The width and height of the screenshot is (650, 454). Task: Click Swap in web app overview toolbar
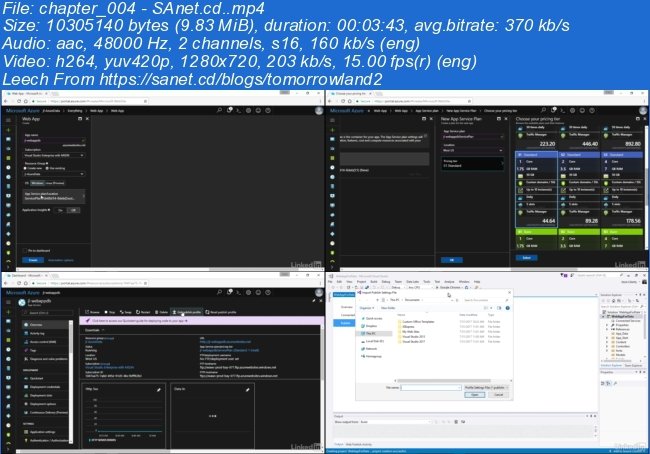pyautogui.click(x=126, y=312)
